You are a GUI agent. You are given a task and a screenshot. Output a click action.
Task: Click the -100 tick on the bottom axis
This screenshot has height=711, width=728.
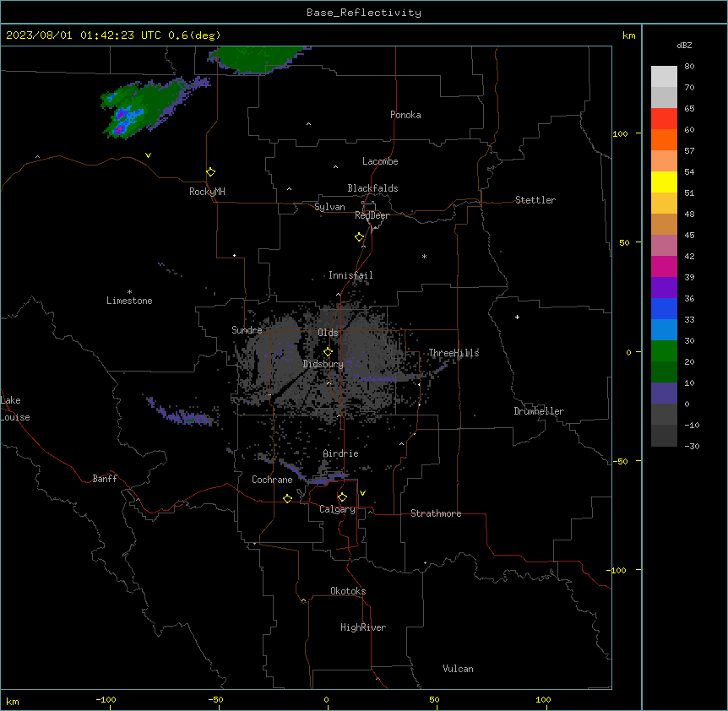pyautogui.click(x=106, y=699)
